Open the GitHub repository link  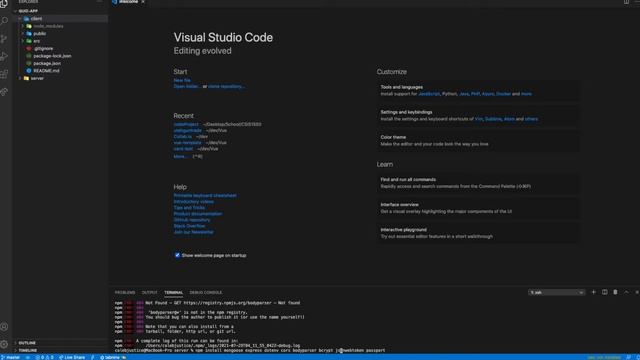coord(192,220)
